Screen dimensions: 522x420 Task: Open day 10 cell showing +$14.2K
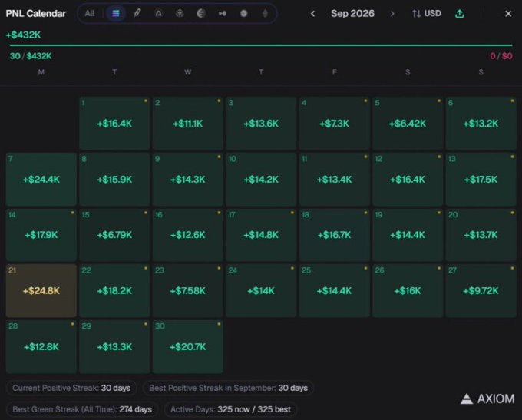(261, 179)
